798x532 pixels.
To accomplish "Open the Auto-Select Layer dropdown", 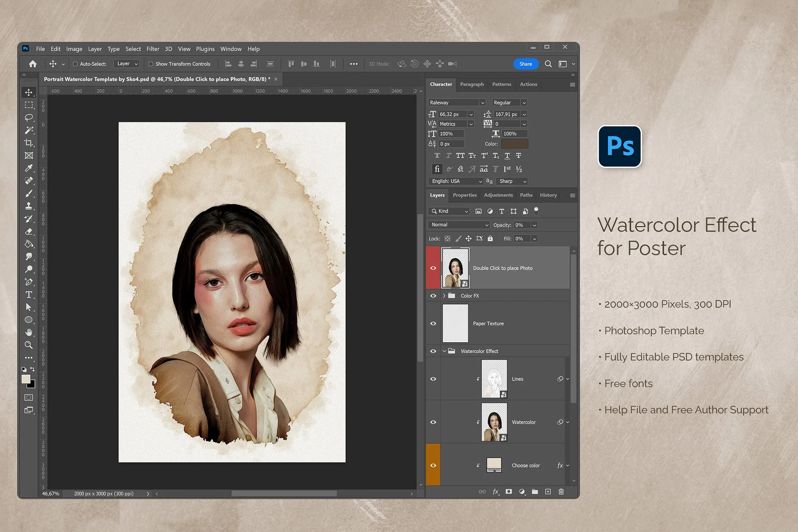I will (x=127, y=64).
